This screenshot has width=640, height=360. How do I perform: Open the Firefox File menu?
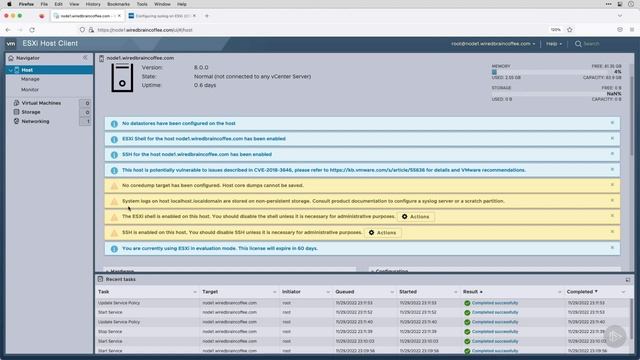pos(44,4)
